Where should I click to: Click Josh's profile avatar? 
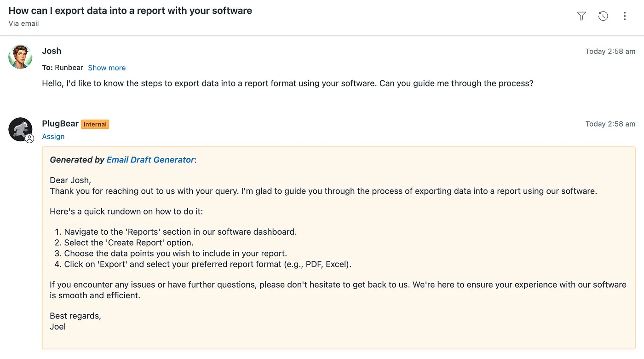[x=20, y=57]
